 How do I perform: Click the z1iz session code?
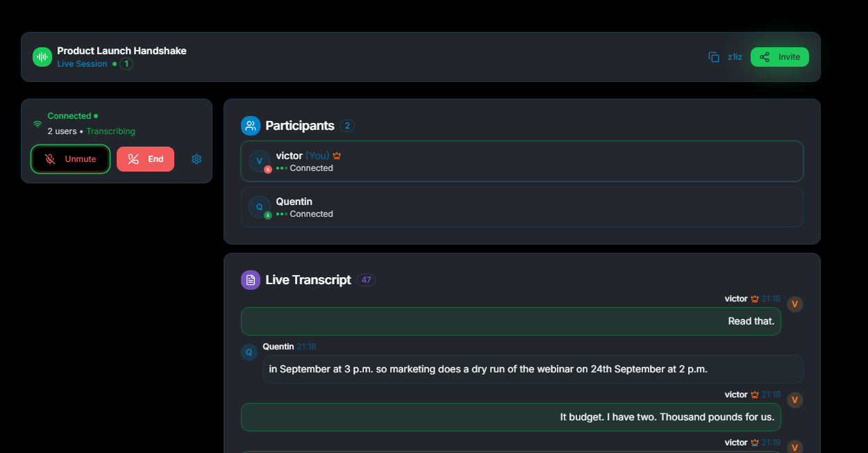tap(735, 57)
